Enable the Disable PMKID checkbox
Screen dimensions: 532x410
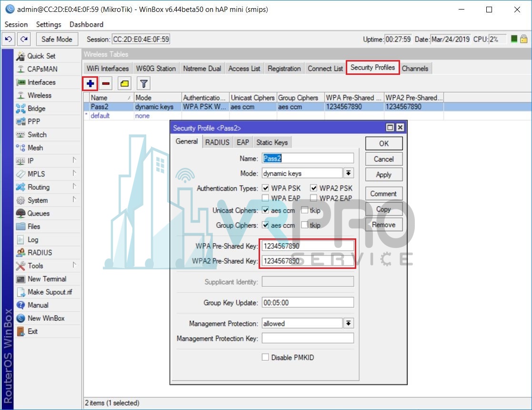pyautogui.click(x=265, y=357)
